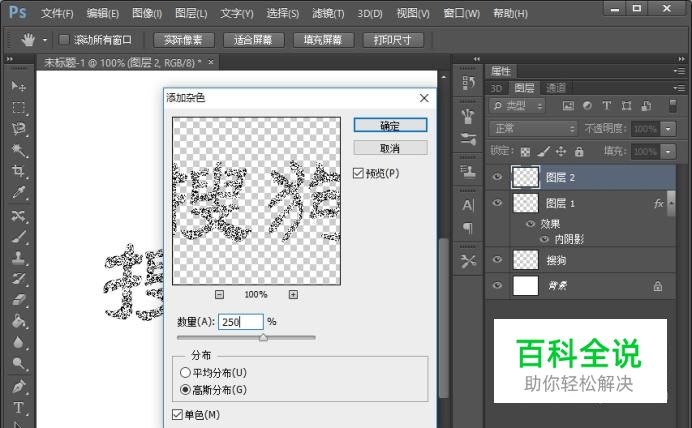The image size is (692, 428).
Task: Hide the 图层 1 layer
Action: (x=497, y=203)
